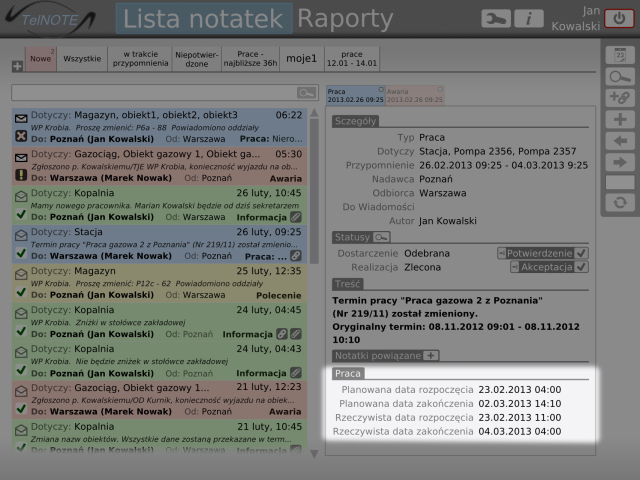Open the info button in header
Viewport: 640px width, 480px height.
(529, 19)
